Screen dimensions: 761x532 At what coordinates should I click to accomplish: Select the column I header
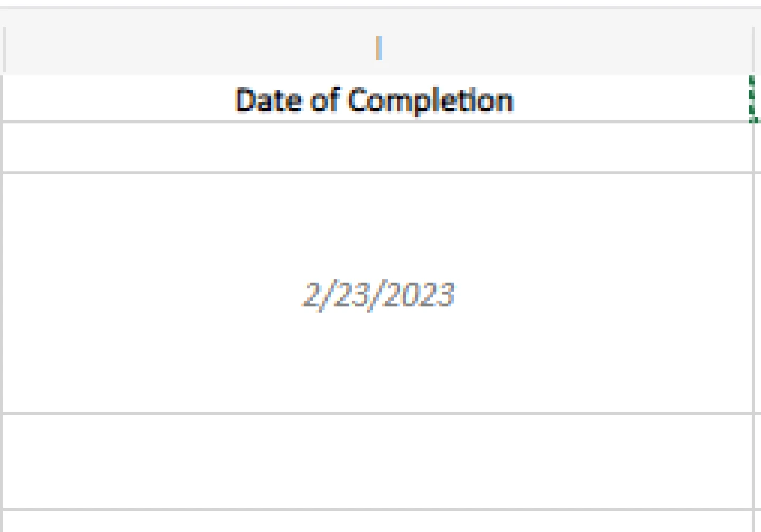pyautogui.click(x=378, y=49)
